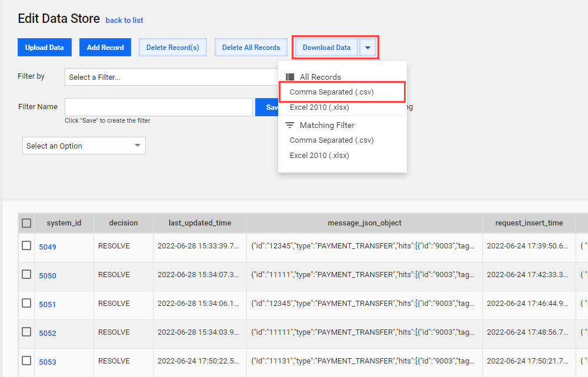Viewport: 588px width, 377px height.
Task: Click the Matching Filter funnel icon
Action: tap(290, 125)
